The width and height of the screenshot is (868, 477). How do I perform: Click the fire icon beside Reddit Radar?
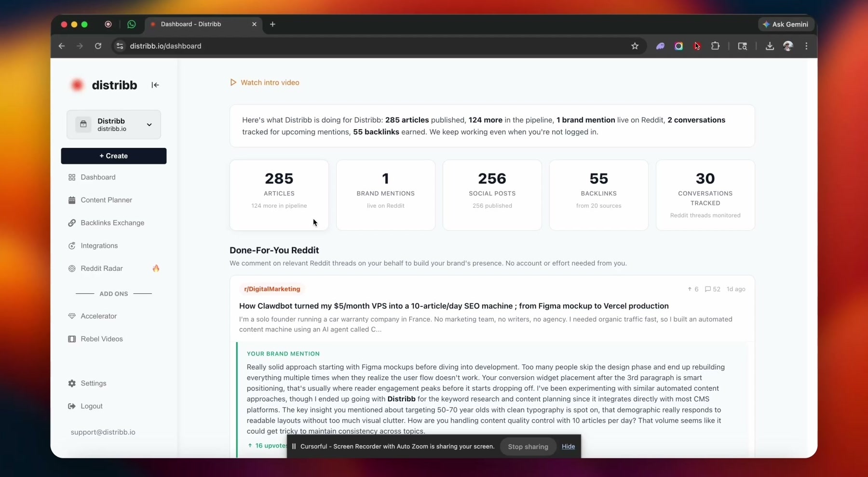[156, 268]
